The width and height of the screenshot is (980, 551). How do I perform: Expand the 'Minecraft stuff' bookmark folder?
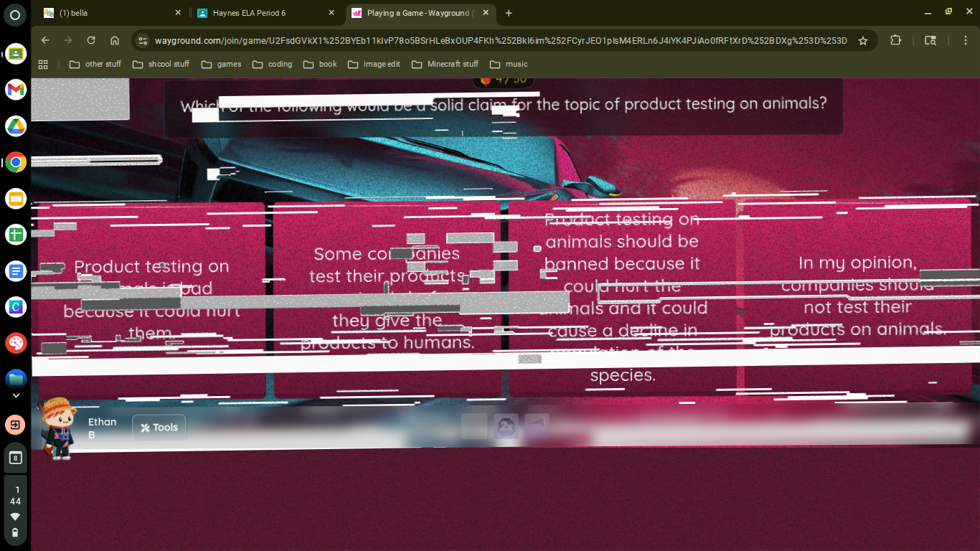[445, 65]
